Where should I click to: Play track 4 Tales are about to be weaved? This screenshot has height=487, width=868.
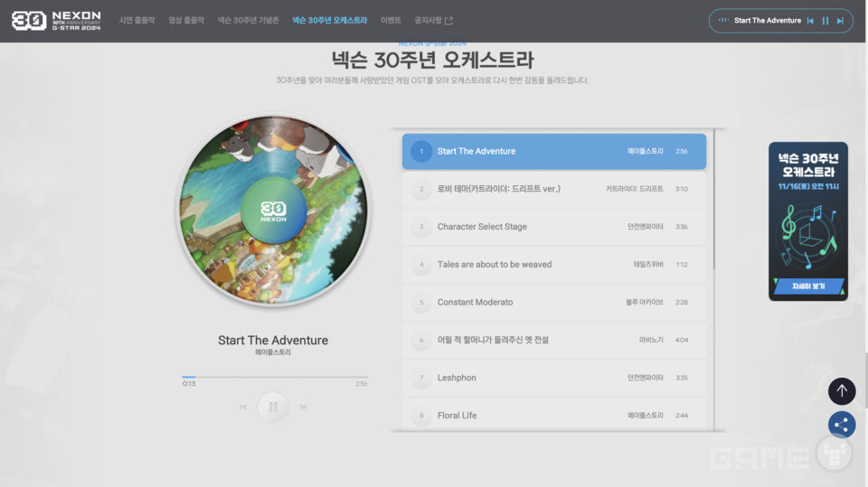[554, 265]
